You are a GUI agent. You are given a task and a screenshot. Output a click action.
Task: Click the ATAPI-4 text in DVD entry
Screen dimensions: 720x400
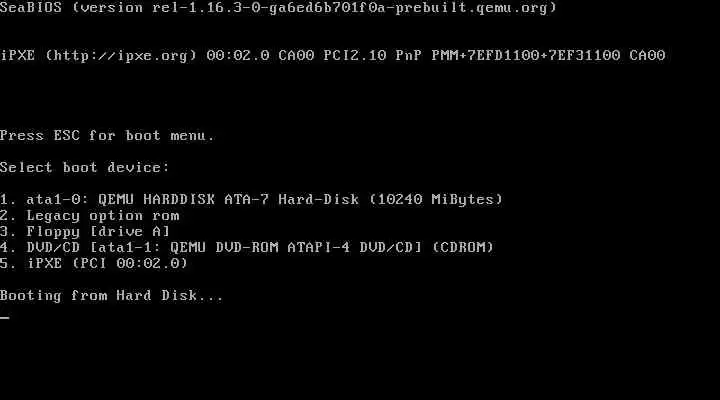(319, 247)
